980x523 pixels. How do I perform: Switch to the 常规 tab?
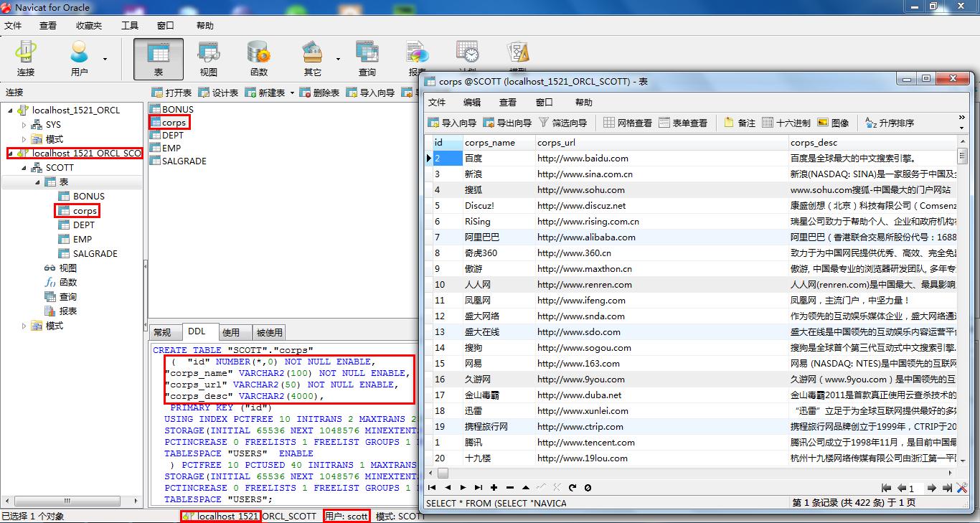click(162, 332)
